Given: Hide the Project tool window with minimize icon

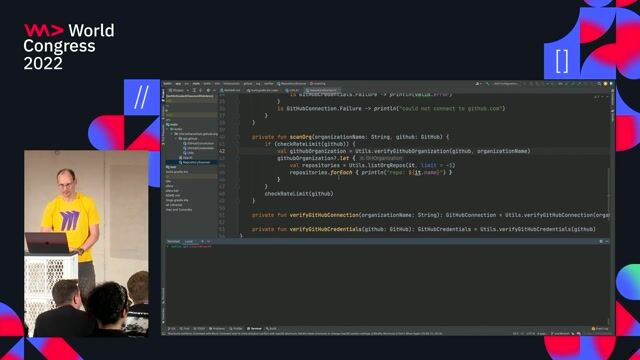Looking at the screenshot, I should tap(215, 90).
